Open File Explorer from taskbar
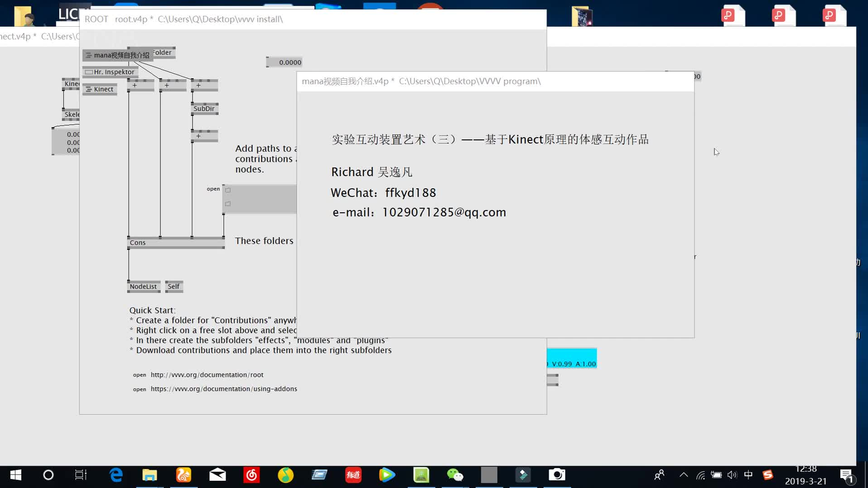The height and width of the screenshot is (488, 868). click(149, 475)
